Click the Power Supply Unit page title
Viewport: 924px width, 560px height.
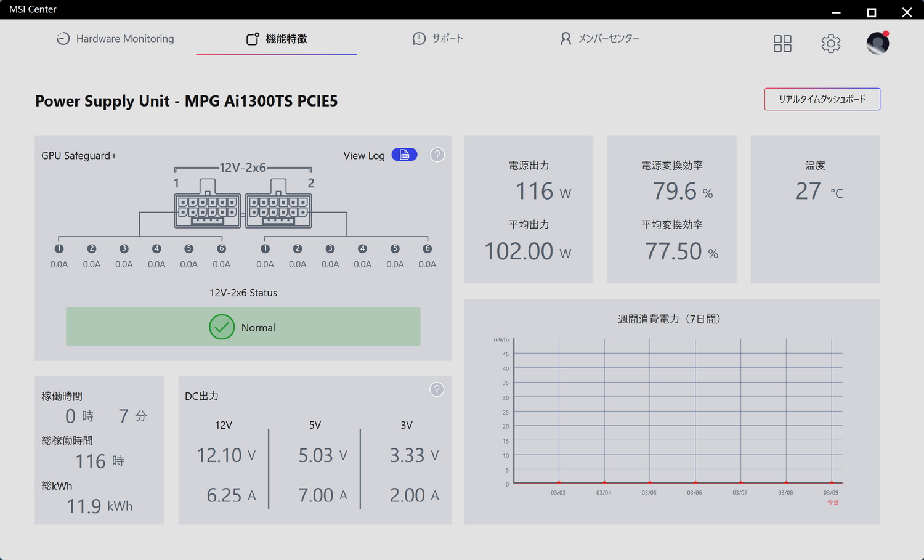point(187,101)
